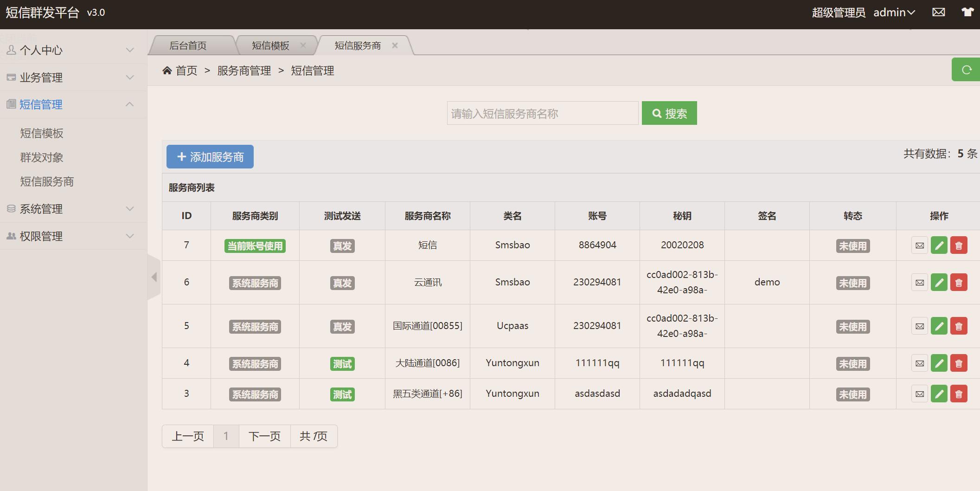Focus the 短信服务商名称 search field

(543, 113)
